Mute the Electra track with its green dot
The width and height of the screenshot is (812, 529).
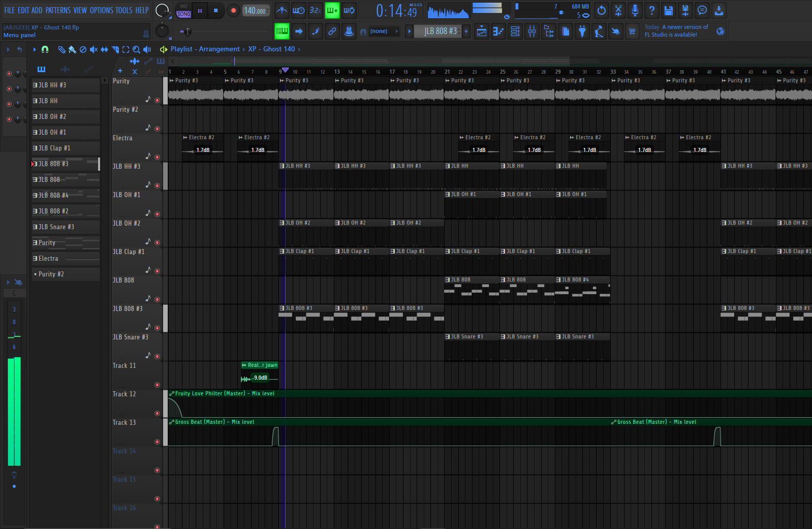pyautogui.click(x=157, y=157)
